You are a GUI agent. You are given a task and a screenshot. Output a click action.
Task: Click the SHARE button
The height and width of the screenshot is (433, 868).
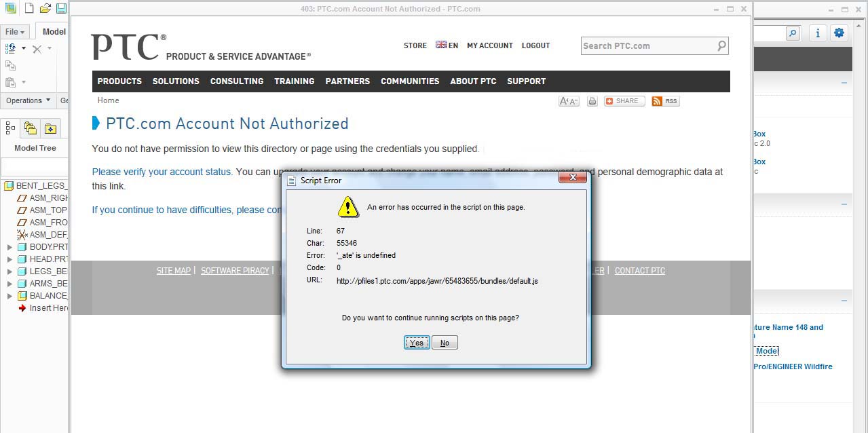624,101
